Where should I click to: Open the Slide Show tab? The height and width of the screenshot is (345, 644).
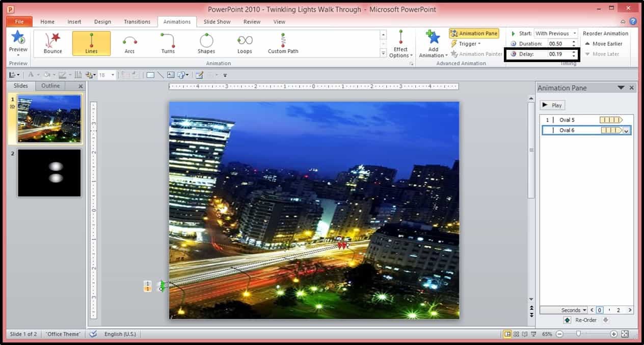(x=217, y=22)
